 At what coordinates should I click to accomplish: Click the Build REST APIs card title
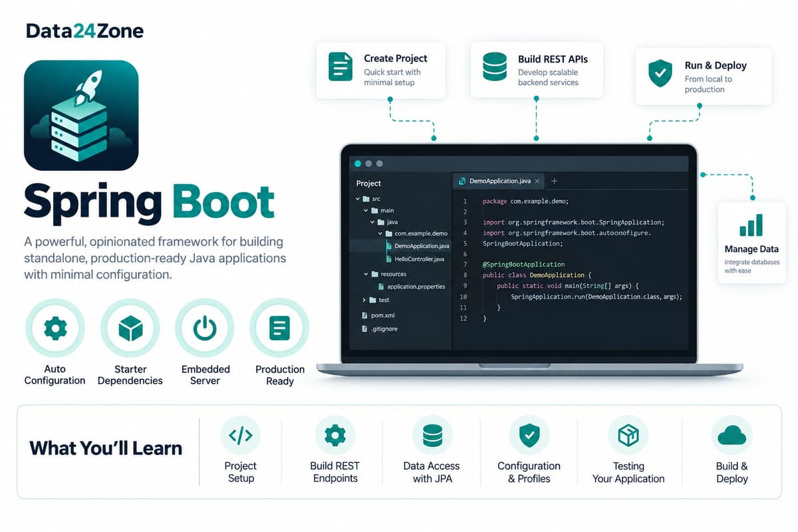tap(553, 59)
